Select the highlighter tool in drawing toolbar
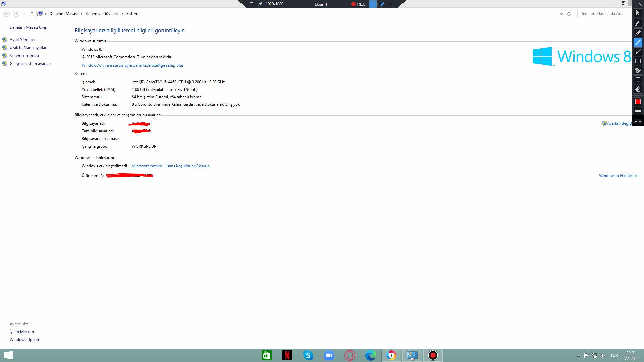The height and width of the screenshot is (362, 644). (638, 33)
